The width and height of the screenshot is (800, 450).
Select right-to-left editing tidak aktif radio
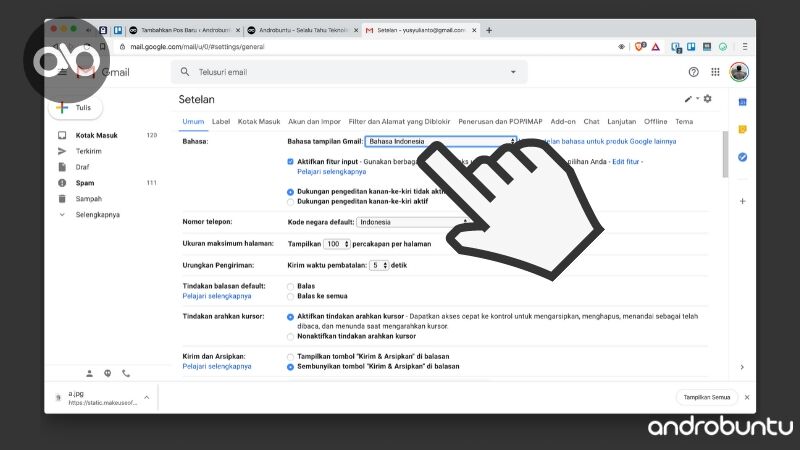click(x=290, y=192)
